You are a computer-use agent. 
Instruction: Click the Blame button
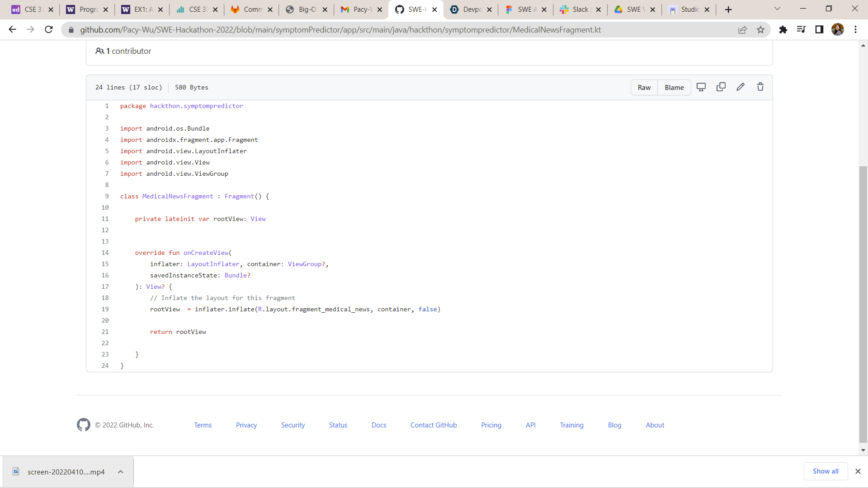(674, 88)
